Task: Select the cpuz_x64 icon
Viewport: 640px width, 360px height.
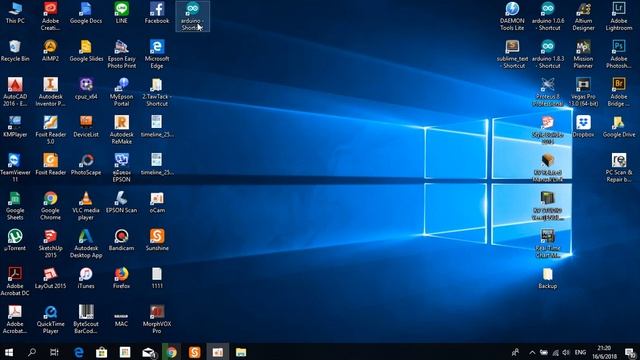Action: pyautogui.click(x=86, y=89)
